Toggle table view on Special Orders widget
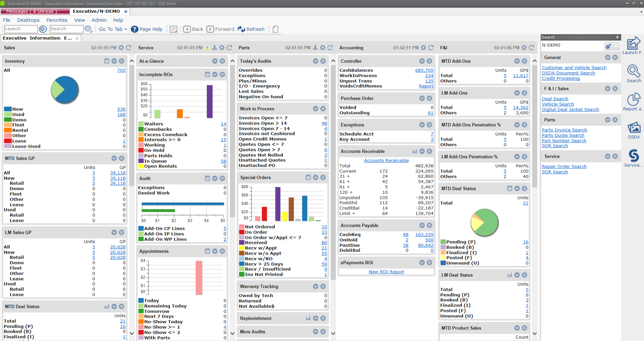Image resolution: width=644 pixels, height=341 pixels. coord(308,177)
